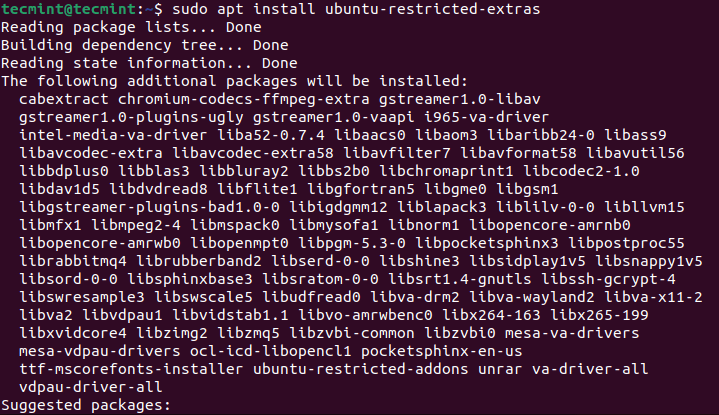Viewport: 719px width, 415px height.
Task: Click libchromaprint1 in the package list
Action: click(446, 171)
